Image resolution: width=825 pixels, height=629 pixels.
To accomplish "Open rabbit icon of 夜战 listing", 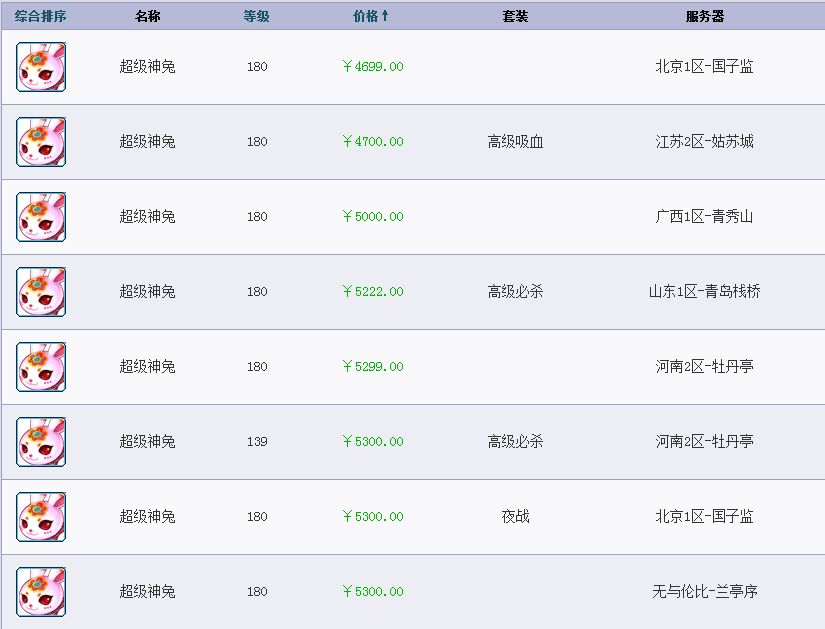I will pos(41,517).
